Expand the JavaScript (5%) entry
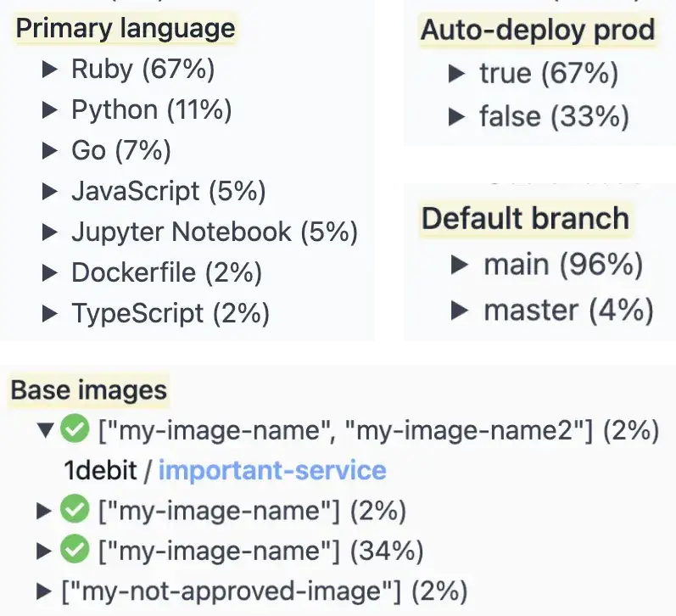This screenshot has height=616, width=676. pos(49,192)
